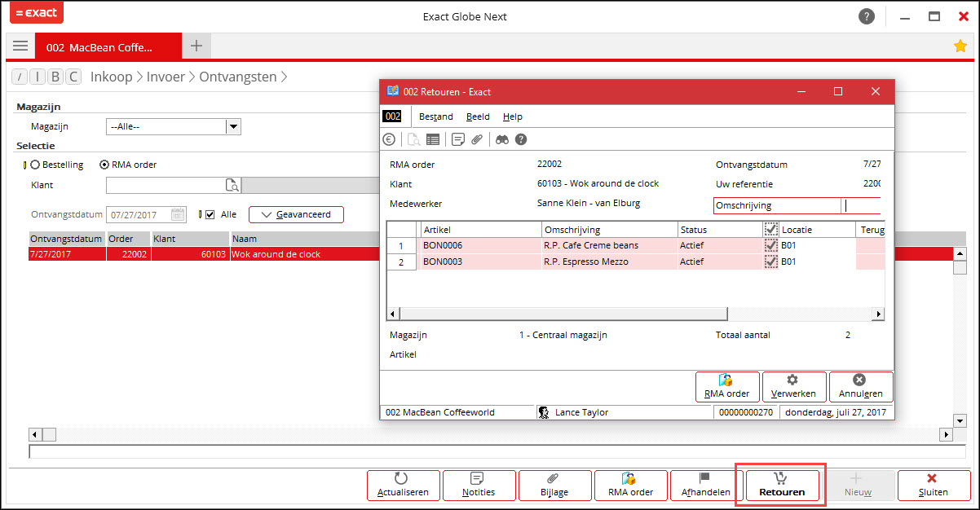The image size is (980, 510).
Task: Open the Ontvangstdatum calendar picker
Action: click(178, 215)
